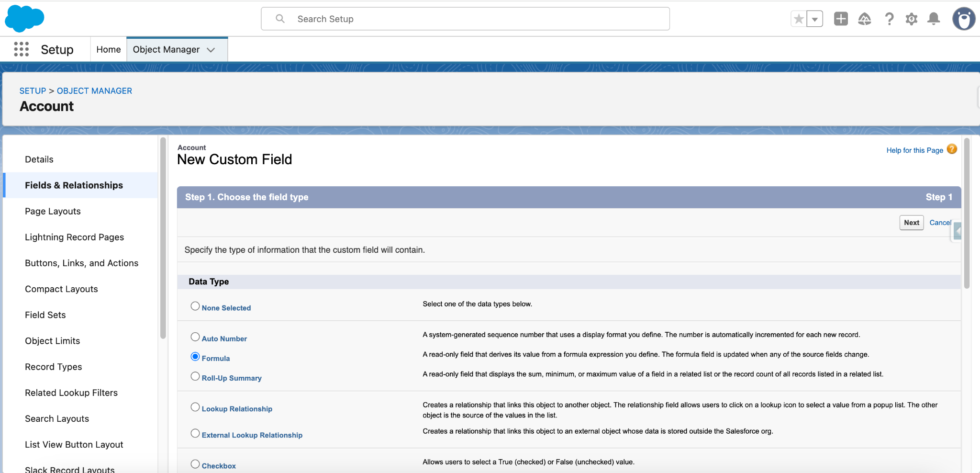Select the Formula radio button

[x=195, y=356]
